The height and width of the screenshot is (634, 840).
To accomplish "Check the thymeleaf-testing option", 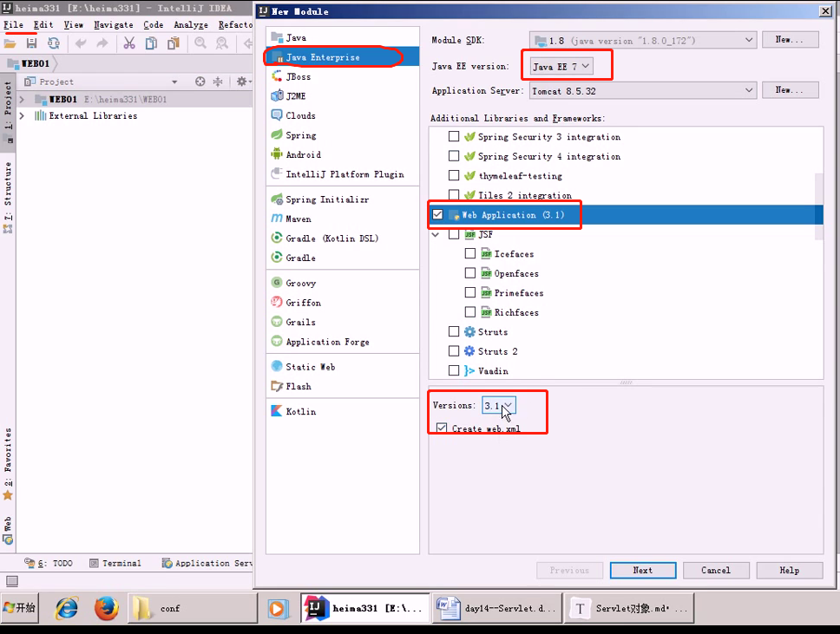I will [454, 176].
